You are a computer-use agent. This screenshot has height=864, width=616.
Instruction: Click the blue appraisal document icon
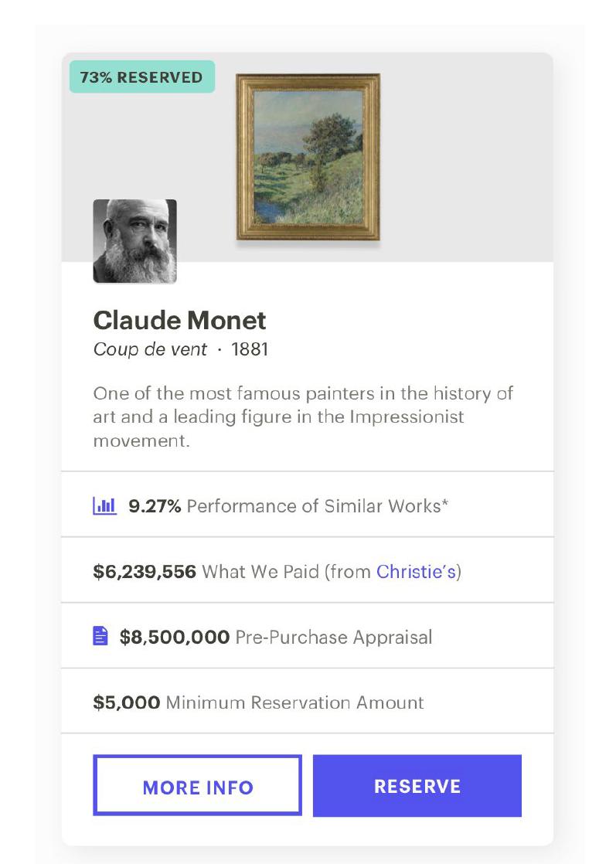pos(100,637)
